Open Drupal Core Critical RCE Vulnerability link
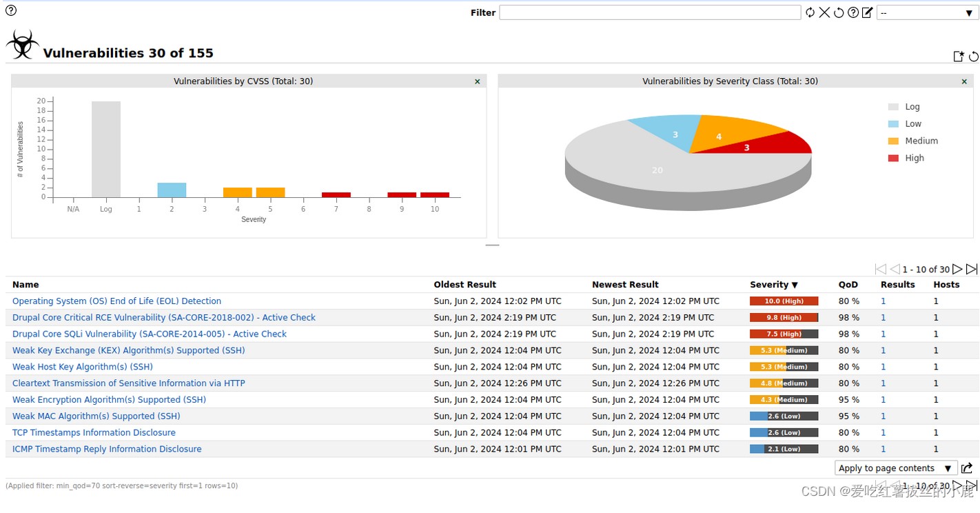Image resolution: width=980 pixels, height=513 pixels. click(x=164, y=318)
